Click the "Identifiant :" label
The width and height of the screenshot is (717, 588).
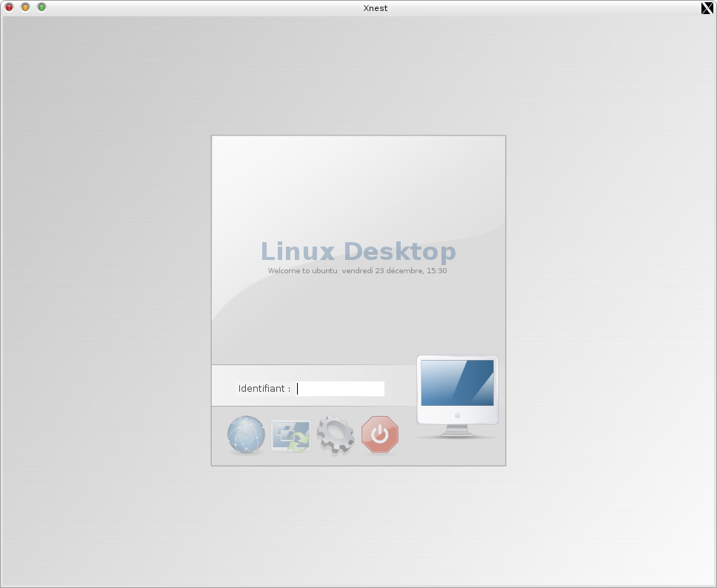point(264,389)
